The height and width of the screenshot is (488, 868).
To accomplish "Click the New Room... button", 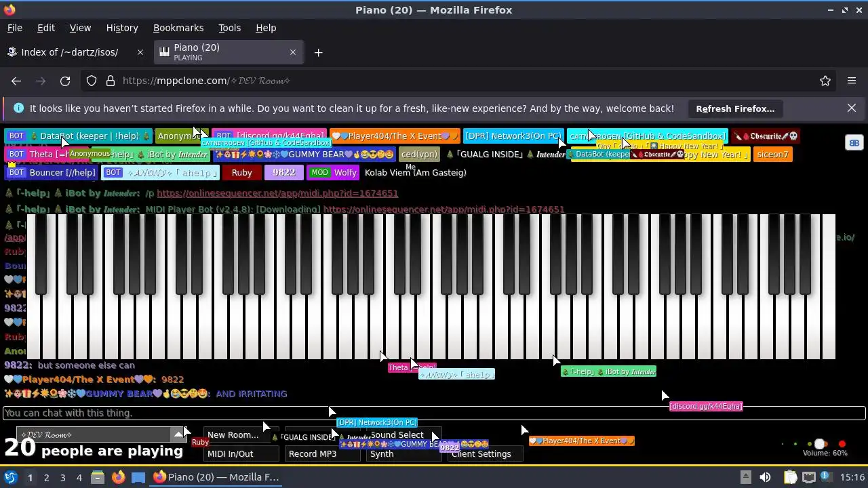I will 241,435.
